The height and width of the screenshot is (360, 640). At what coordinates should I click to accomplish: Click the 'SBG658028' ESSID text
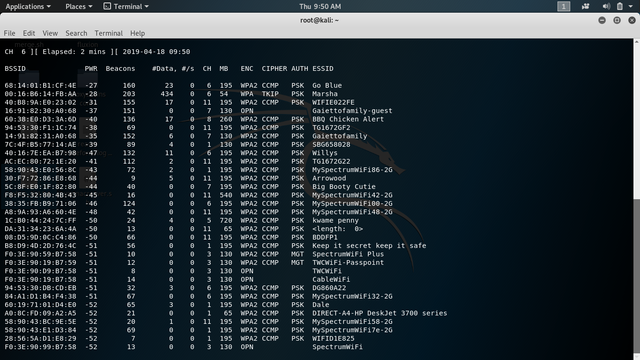(x=331, y=144)
